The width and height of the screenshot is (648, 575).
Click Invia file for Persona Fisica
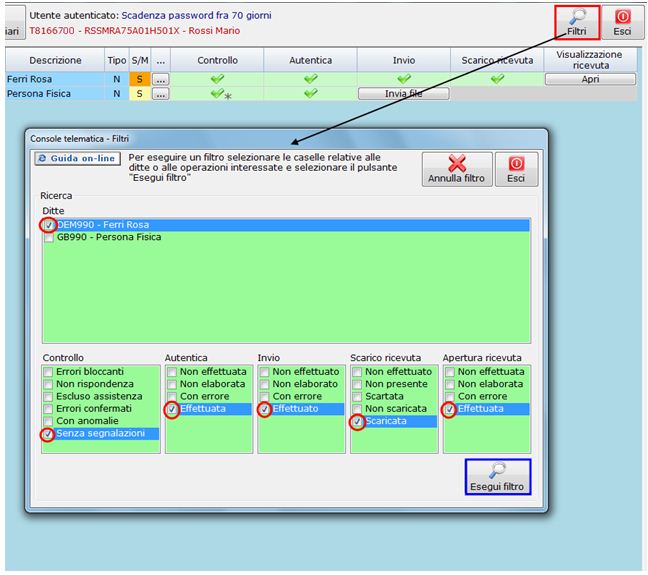pos(403,94)
